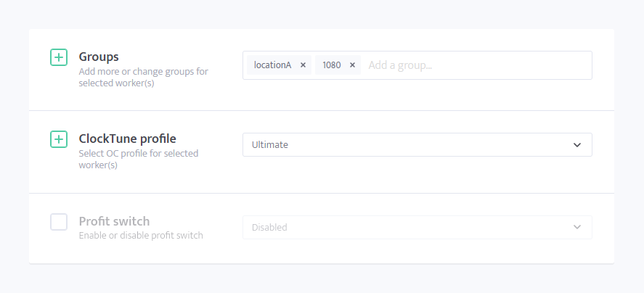This screenshot has width=644, height=293.
Task: Click the 'Add more or change groups' description
Action: coord(143,78)
